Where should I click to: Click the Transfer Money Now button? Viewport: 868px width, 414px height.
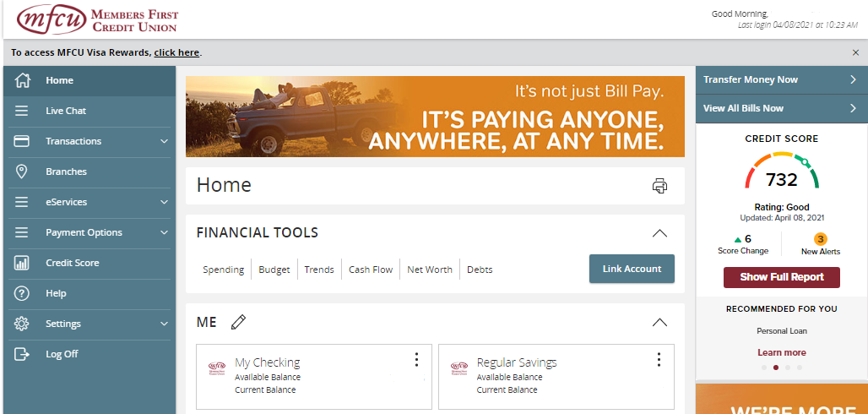tap(782, 79)
